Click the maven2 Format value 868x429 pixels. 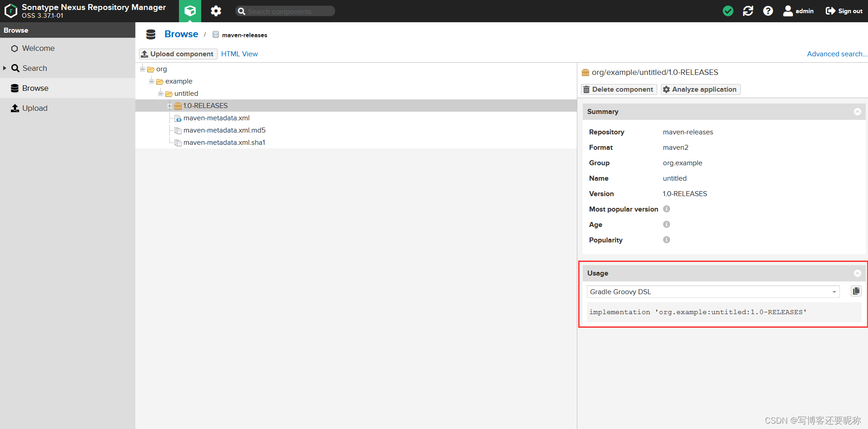675,148
